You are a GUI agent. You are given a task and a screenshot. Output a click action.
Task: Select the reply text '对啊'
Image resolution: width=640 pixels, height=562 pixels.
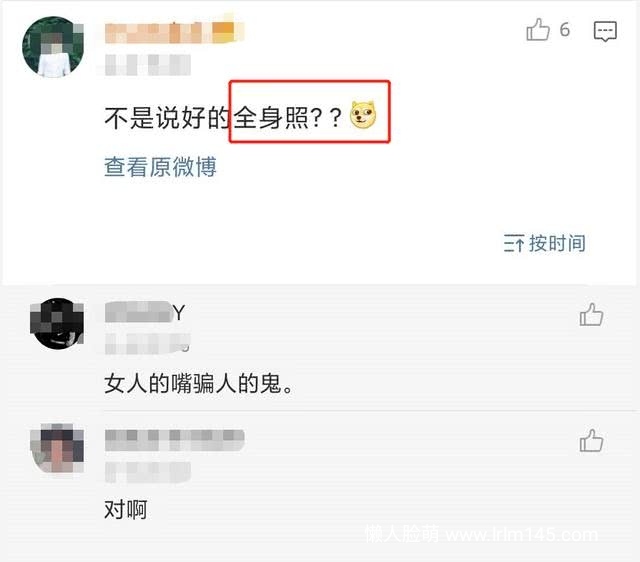(126, 509)
